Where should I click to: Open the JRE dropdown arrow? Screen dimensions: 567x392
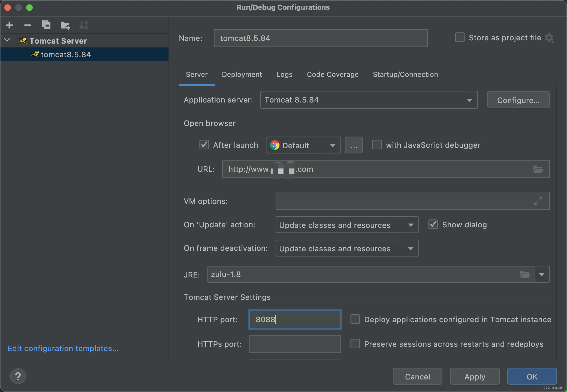[542, 275]
